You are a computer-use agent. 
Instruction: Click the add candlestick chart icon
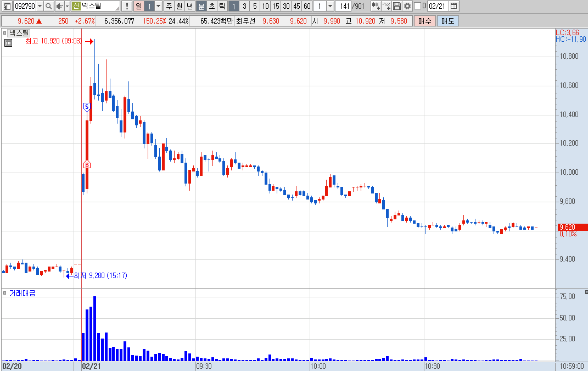tap(376, 6)
